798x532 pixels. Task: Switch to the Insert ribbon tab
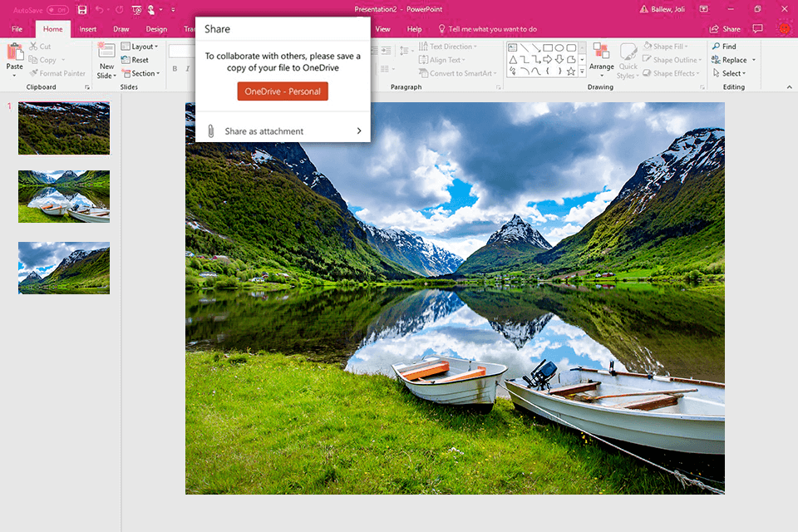(x=88, y=27)
